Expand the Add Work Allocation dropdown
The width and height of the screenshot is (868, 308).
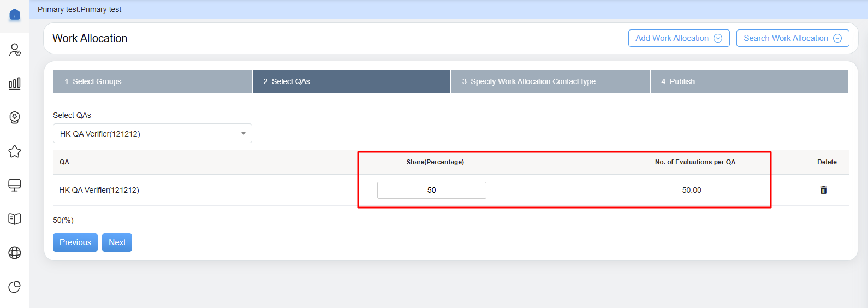click(679, 38)
